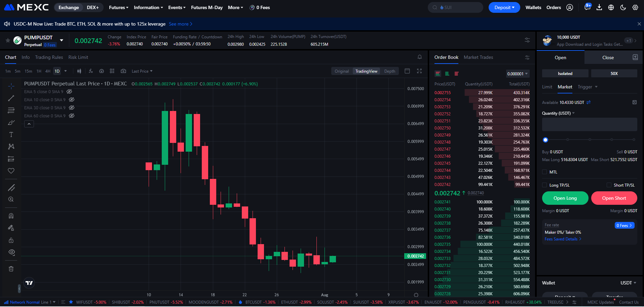Screen dimensions: 644x307
Task: Open the indicators (fx) panel on chart toolbar
Action: (x=91, y=71)
